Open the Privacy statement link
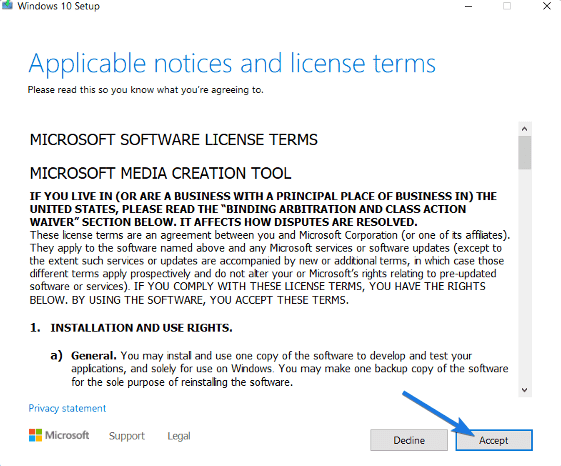Image resolution: width=561 pixels, height=466 pixels. click(67, 408)
